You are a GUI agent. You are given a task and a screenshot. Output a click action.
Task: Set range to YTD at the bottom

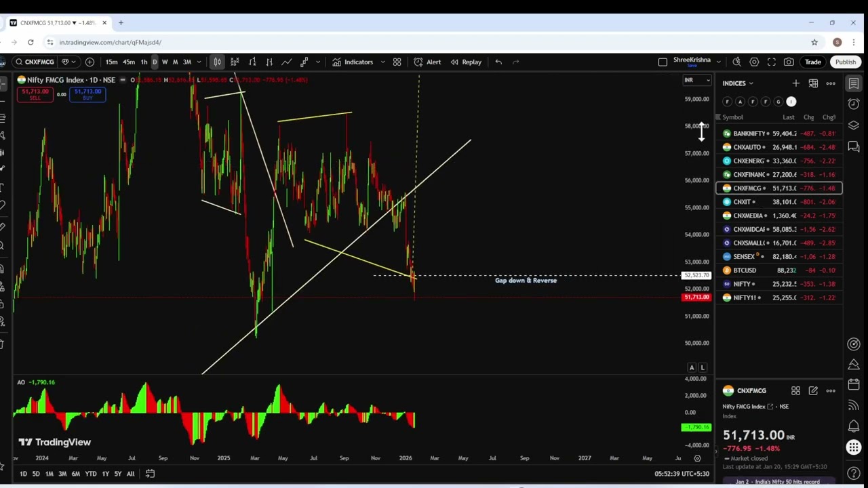coord(90,474)
